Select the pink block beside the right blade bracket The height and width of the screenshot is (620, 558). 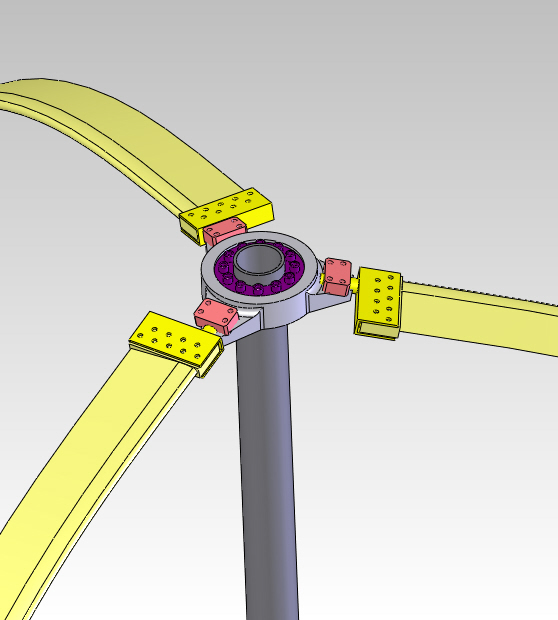[x=337, y=277]
